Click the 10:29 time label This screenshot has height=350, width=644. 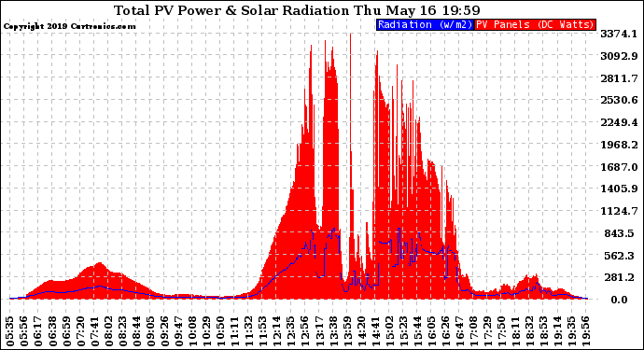(206, 331)
